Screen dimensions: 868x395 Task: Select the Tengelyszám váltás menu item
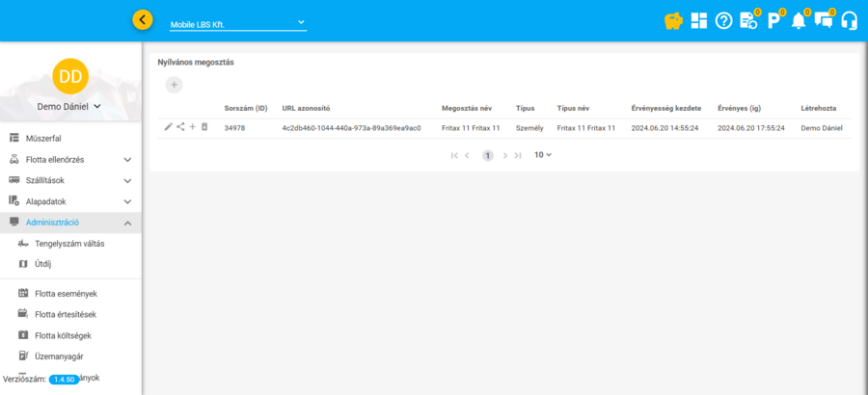pos(69,244)
